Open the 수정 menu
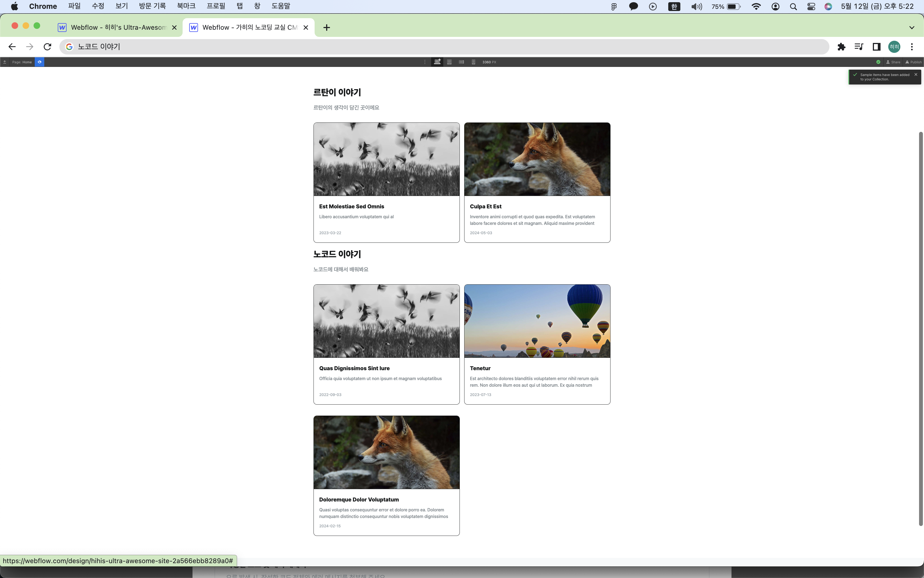This screenshot has width=924, height=578. click(x=98, y=6)
